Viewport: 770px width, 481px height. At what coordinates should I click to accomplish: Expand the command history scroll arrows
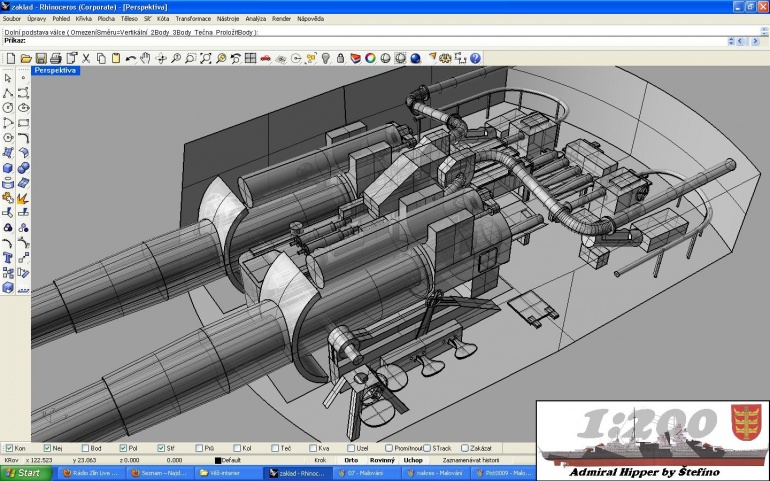[x=731, y=41]
